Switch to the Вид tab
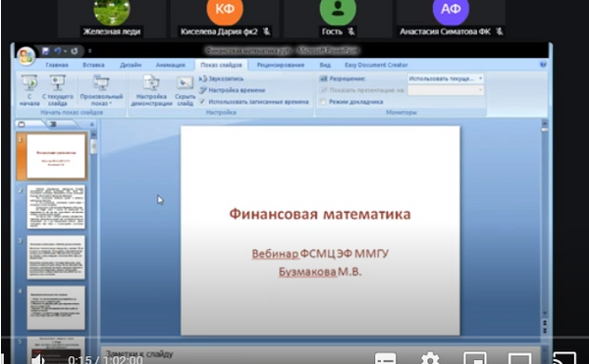The width and height of the screenshot is (589, 364). (x=325, y=65)
